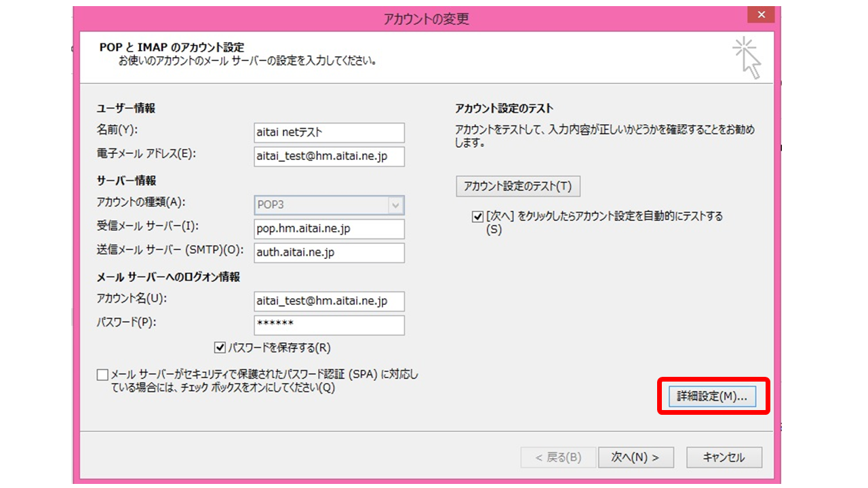Click the アカウント名 input field

329,301
